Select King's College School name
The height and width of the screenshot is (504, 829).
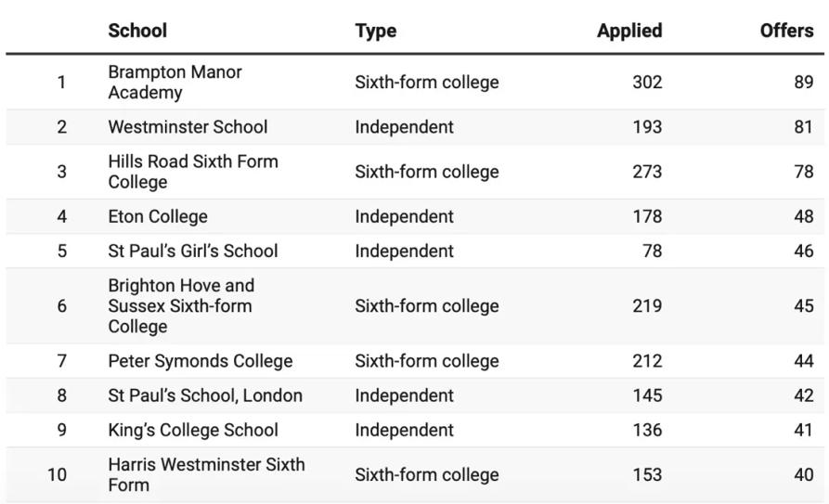pyautogui.click(x=193, y=430)
